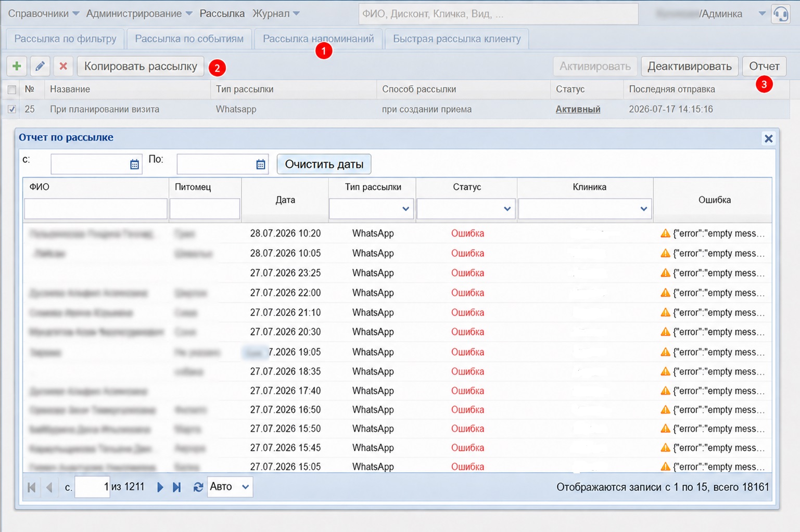Open the Клиника filter dropdown

point(643,209)
